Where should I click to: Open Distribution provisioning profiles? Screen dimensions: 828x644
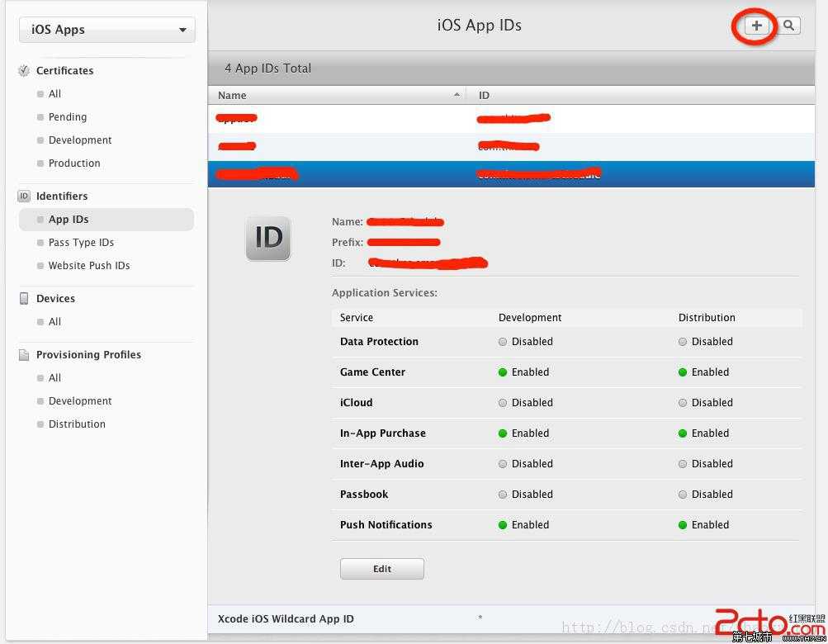tap(77, 424)
